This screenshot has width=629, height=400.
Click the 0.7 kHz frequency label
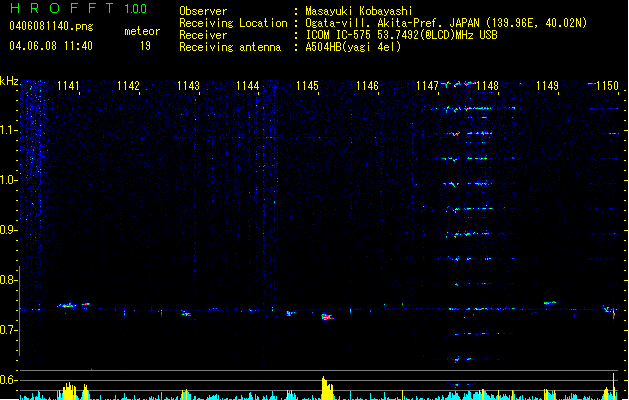8,330
